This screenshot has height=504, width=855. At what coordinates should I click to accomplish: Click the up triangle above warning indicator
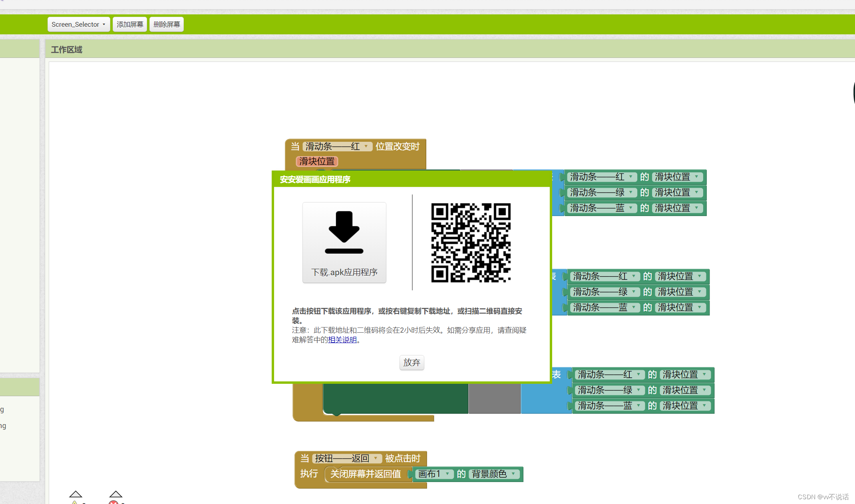pos(76,494)
